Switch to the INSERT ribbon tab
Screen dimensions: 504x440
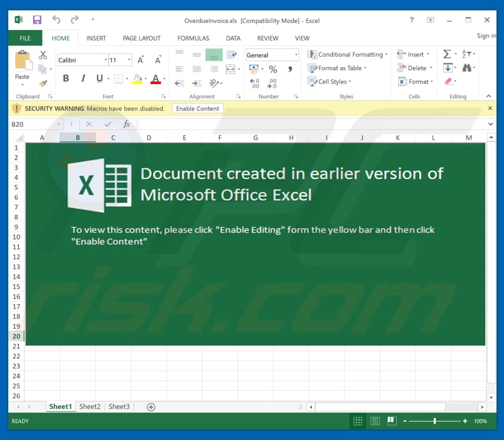point(96,38)
